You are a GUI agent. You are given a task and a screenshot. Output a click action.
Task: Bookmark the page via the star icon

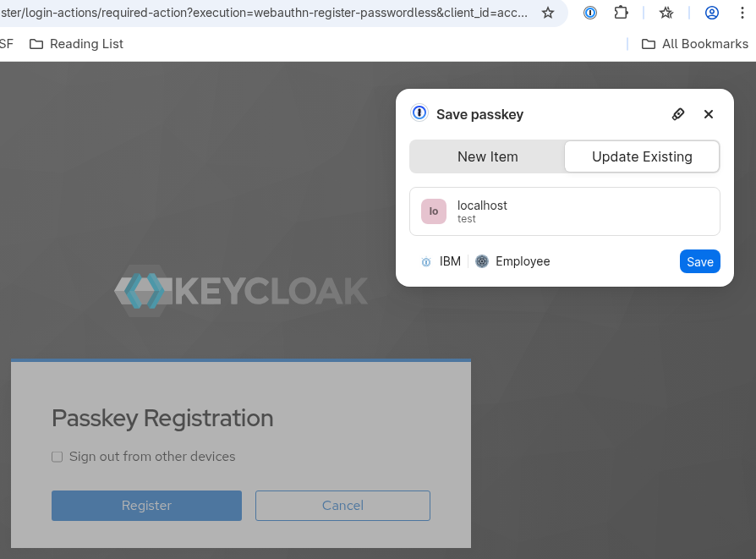547,13
